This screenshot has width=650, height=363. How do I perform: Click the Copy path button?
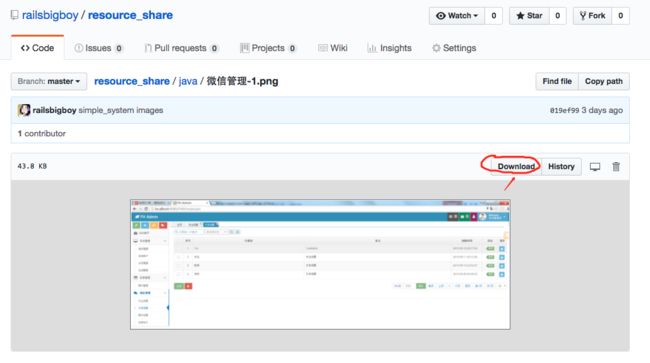(x=604, y=81)
